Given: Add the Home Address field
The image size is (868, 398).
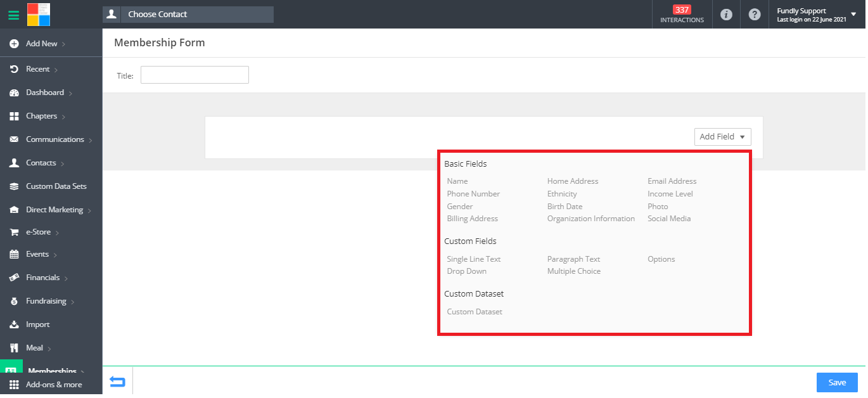Looking at the screenshot, I should pos(573,181).
